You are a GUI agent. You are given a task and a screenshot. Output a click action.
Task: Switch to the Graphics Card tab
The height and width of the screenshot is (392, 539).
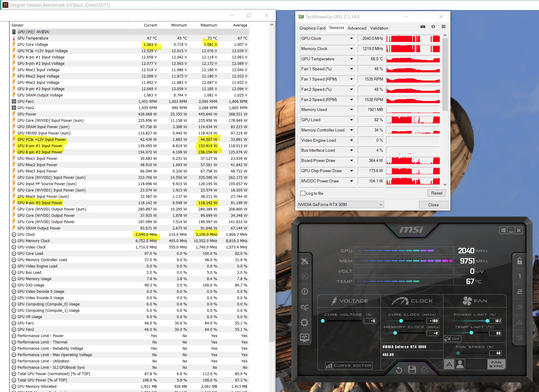(x=312, y=28)
